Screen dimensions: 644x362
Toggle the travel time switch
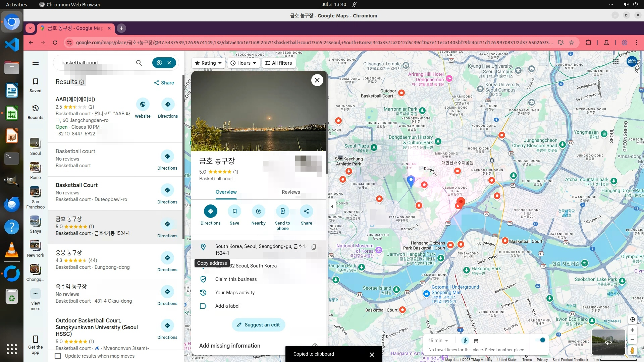click(x=540, y=340)
